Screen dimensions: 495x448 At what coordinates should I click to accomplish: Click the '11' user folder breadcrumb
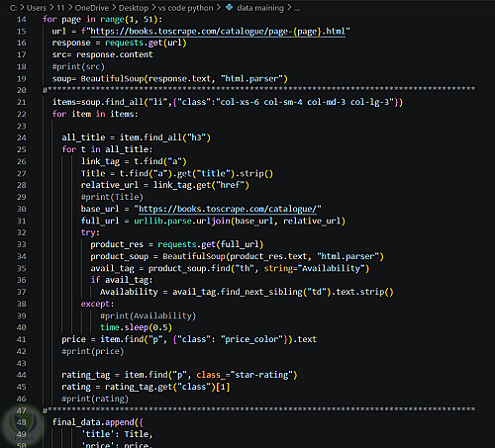point(60,8)
